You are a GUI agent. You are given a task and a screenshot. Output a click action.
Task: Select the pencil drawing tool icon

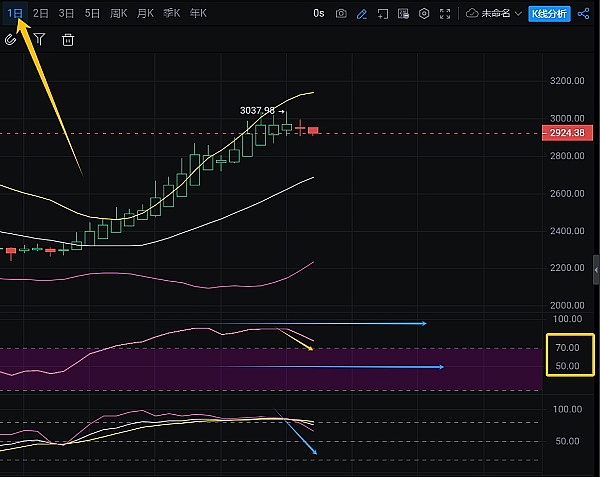click(362, 14)
